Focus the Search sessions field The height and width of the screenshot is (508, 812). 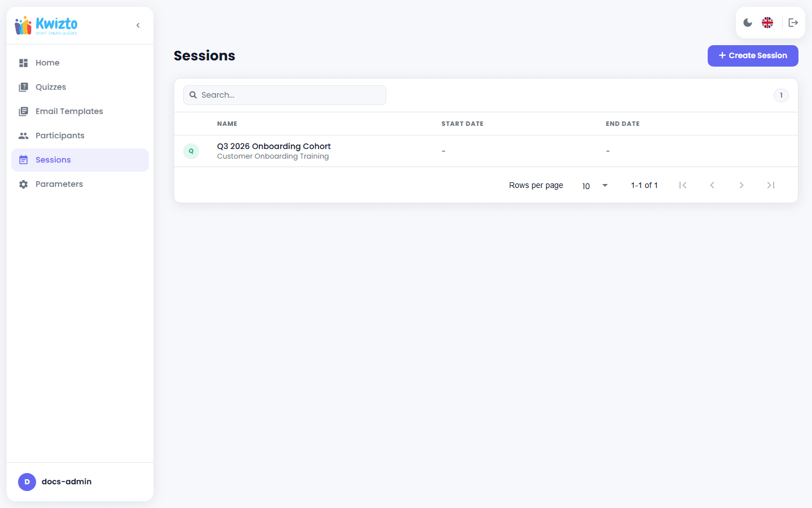[285, 95]
